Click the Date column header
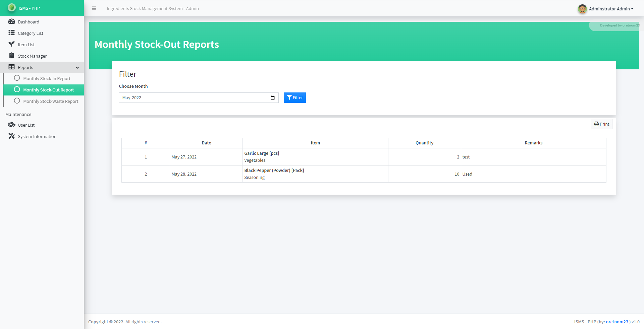 click(206, 143)
